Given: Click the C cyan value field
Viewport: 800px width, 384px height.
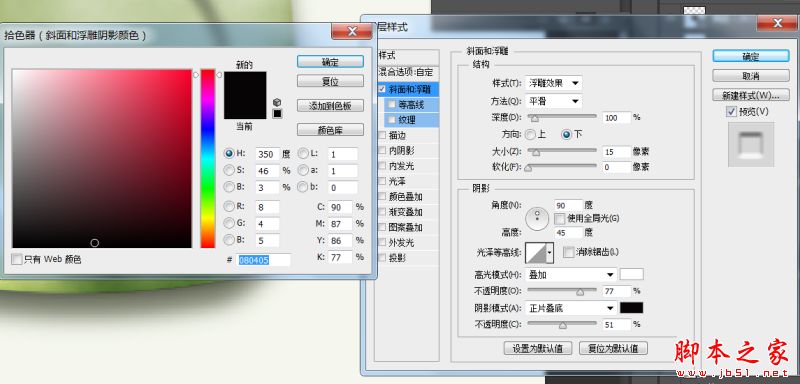Looking at the screenshot, I should [340, 207].
